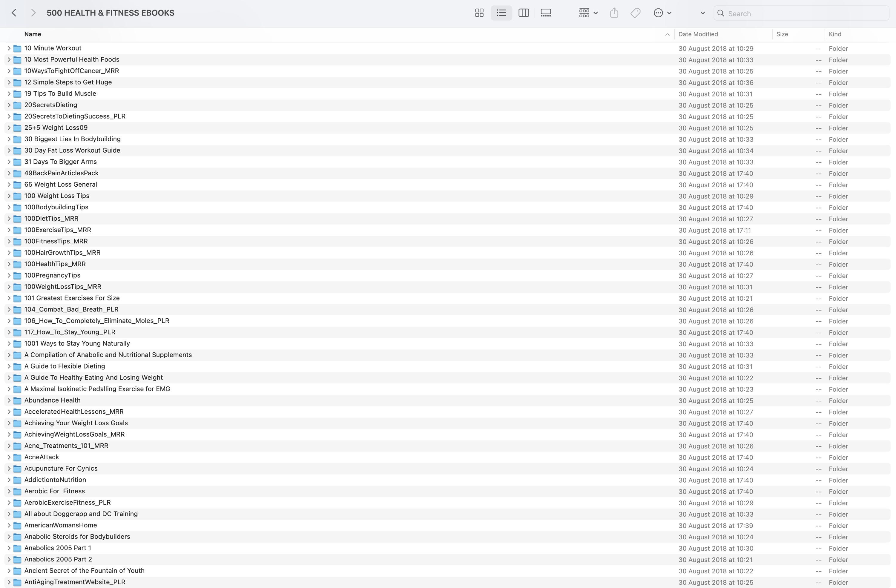Switch to gallery view
The image size is (896, 588).
click(545, 13)
